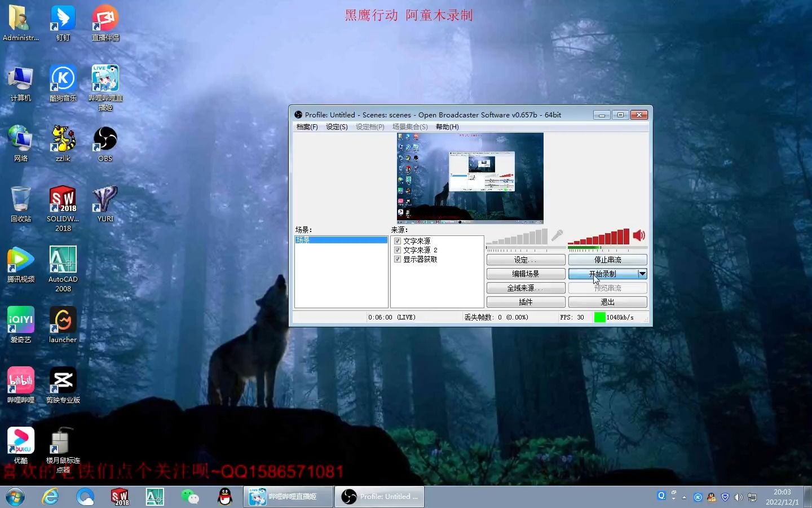Open the 计算机 desktop icon
The height and width of the screenshot is (508, 812).
coord(21,84)
